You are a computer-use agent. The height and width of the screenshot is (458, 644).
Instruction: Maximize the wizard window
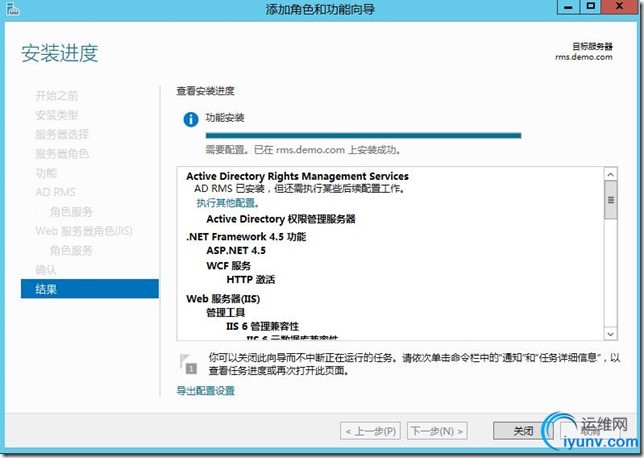tap(591, 7)
